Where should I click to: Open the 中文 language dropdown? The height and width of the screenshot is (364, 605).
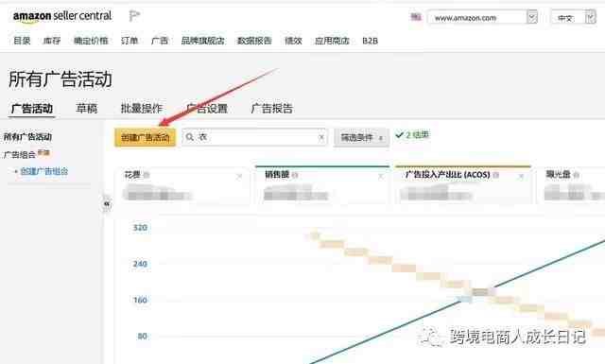[x=574, y=18]
